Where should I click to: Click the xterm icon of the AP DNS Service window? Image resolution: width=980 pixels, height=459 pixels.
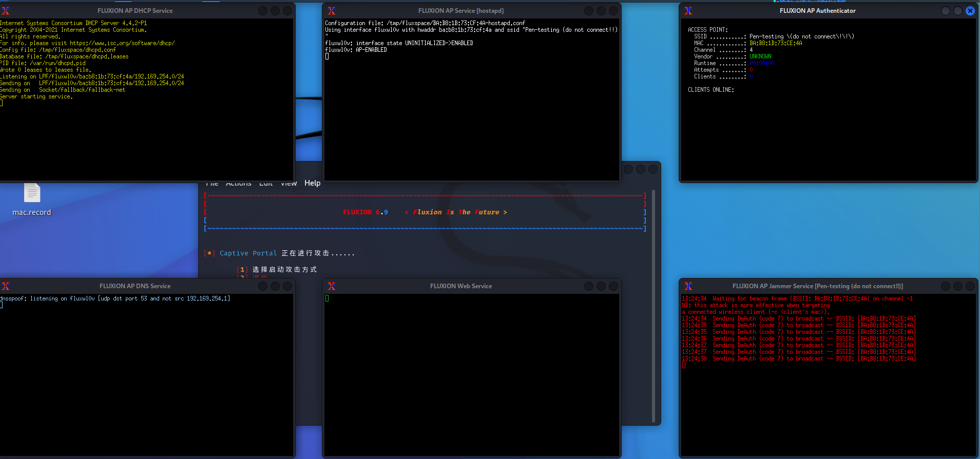[x=6, y=286]
